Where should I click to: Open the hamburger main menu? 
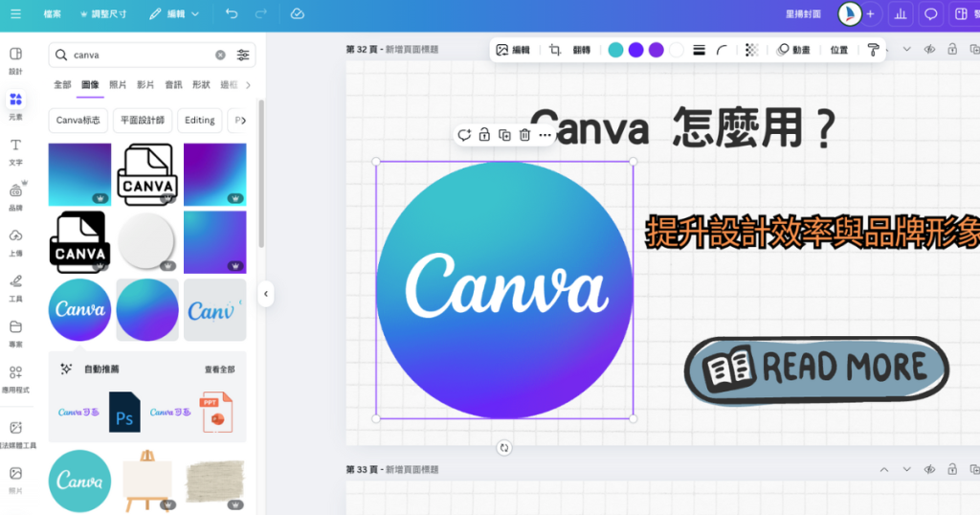pos(15,13)
